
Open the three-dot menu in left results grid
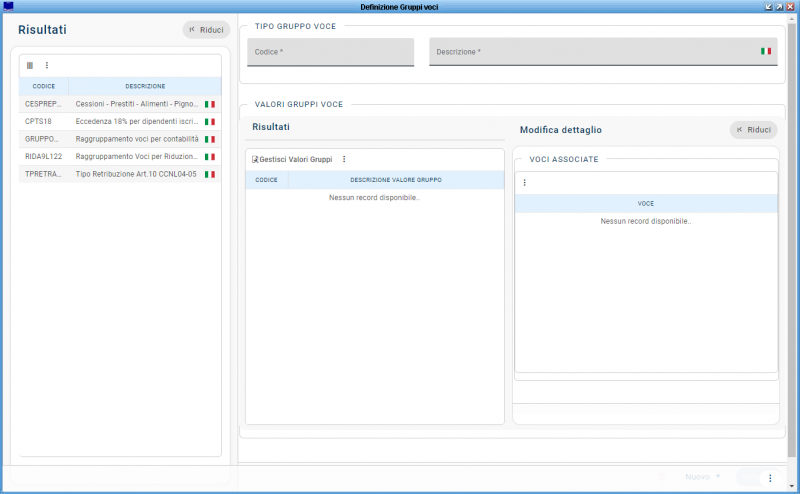[x=46, y=65]
